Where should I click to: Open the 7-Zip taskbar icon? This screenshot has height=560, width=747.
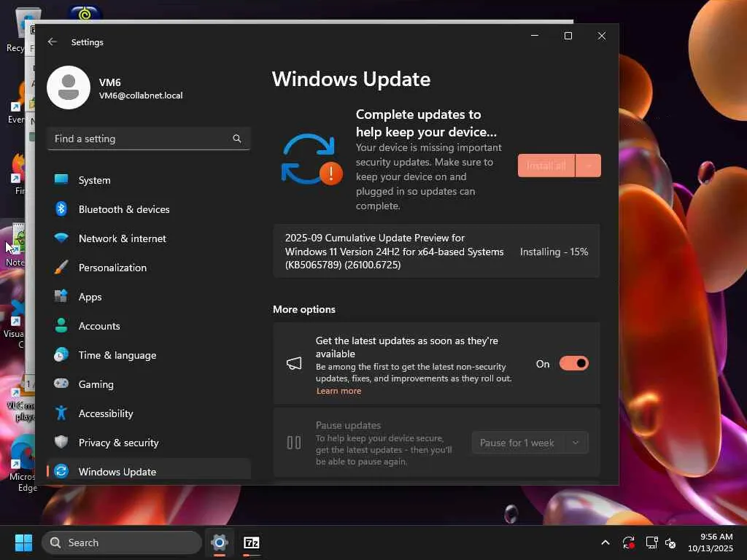(x=252, y=542)
